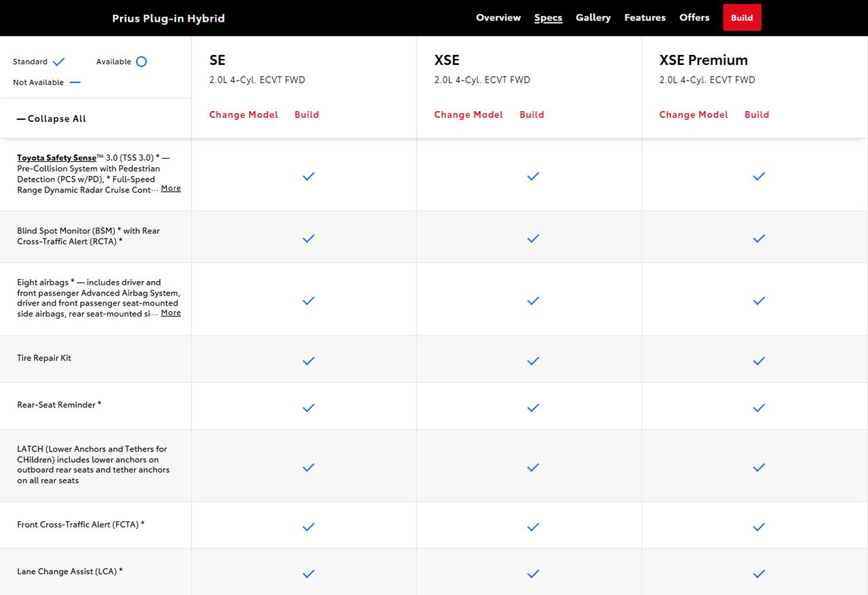Click XSE Premium engine spec text
This screenshot has height=595, width=868.
pyautogui.click(x=707, y=80)
